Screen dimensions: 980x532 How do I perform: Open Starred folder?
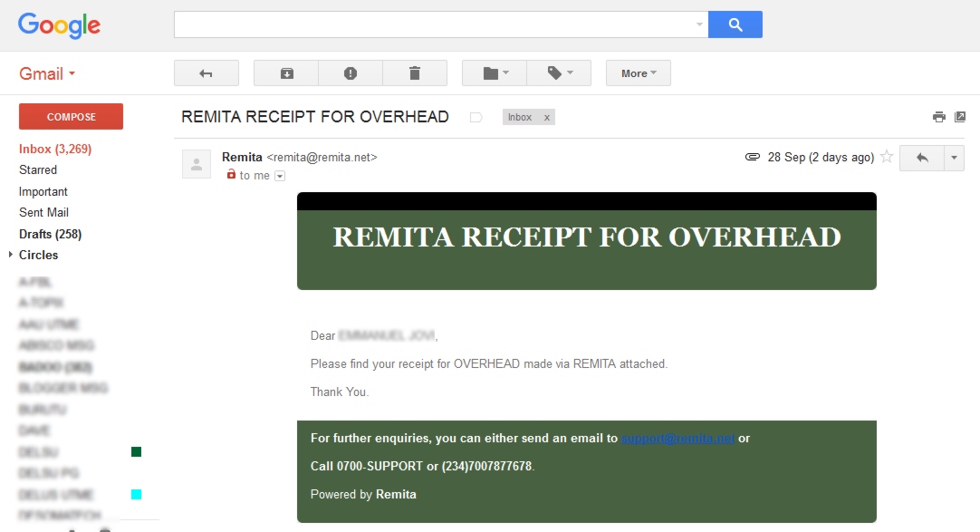[x=38, y=170]
